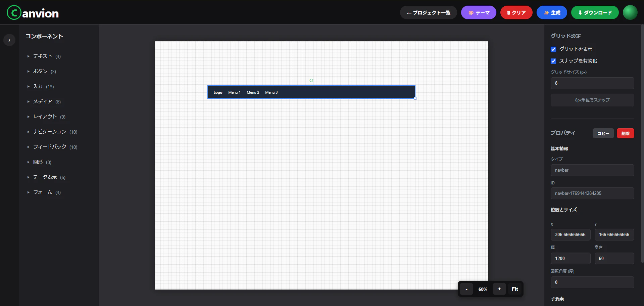The image size is (644, 306).
Task: Expand the レイアウト component category
Action: [46, 117]
